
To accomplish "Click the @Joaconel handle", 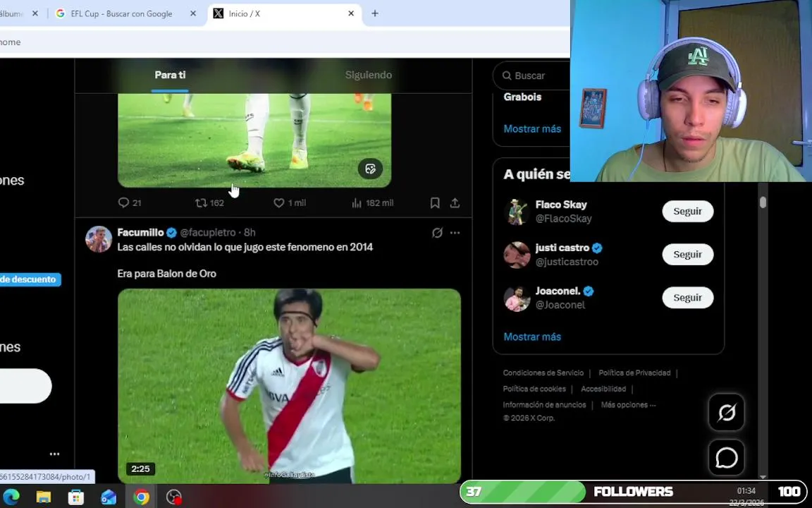I will click(560, 305).
